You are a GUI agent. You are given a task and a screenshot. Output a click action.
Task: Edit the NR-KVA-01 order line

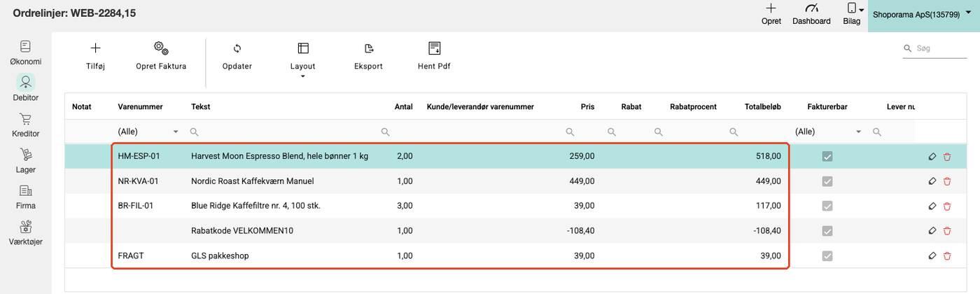point(932,181)
